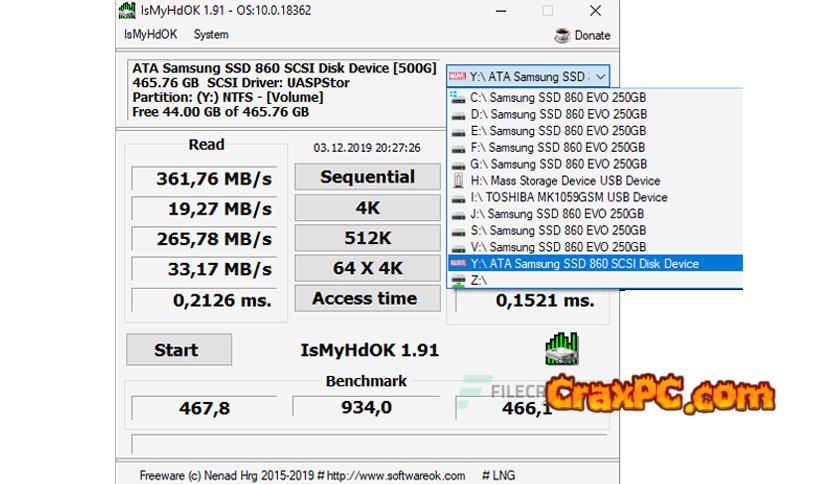
Task: Click the Partition: (Y:) NTFS line
Action: [x=228, y=98]
